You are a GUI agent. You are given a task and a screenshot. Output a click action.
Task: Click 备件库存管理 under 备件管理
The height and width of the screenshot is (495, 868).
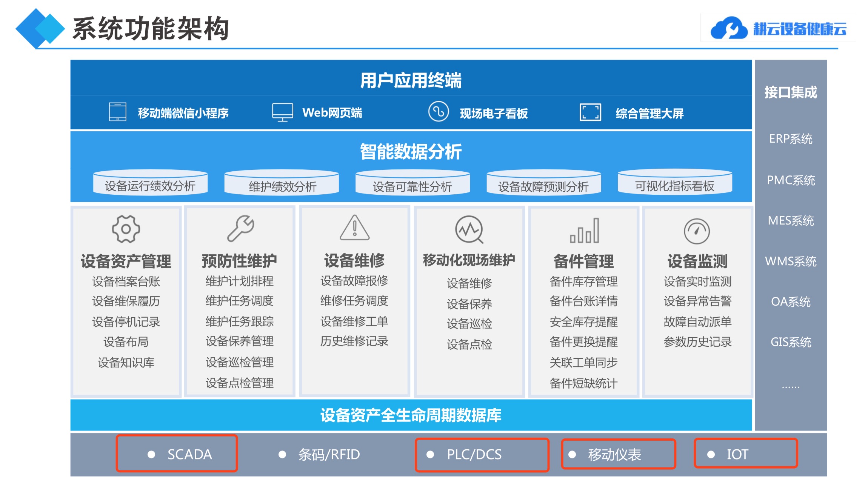583,281
